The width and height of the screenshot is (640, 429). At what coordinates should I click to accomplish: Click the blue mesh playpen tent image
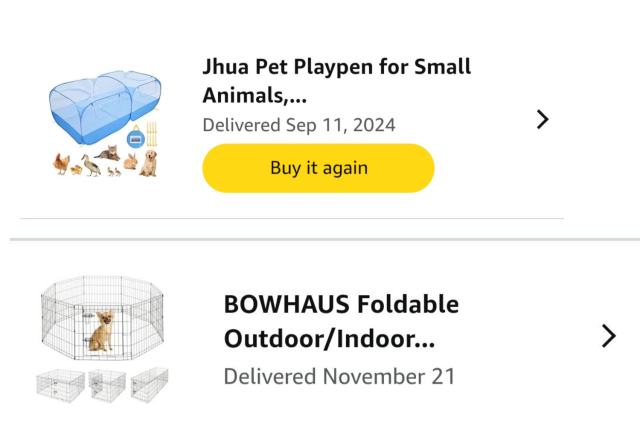pos(103,105)
